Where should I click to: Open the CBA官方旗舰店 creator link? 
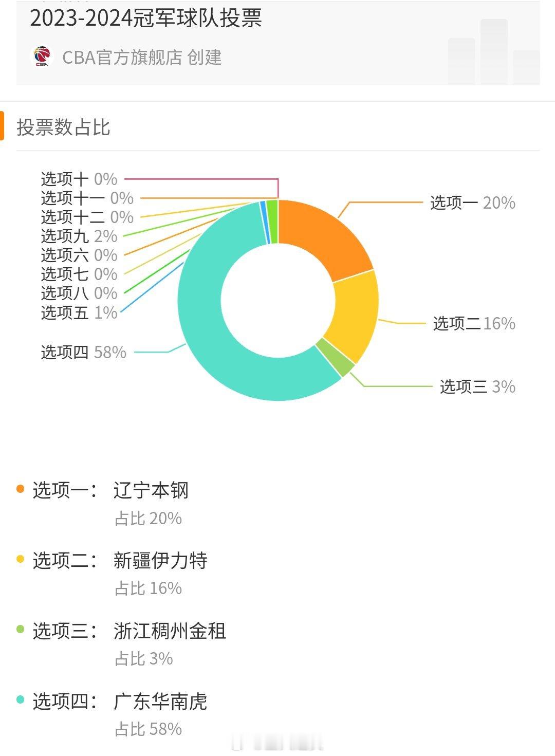(x=142, y=57)
